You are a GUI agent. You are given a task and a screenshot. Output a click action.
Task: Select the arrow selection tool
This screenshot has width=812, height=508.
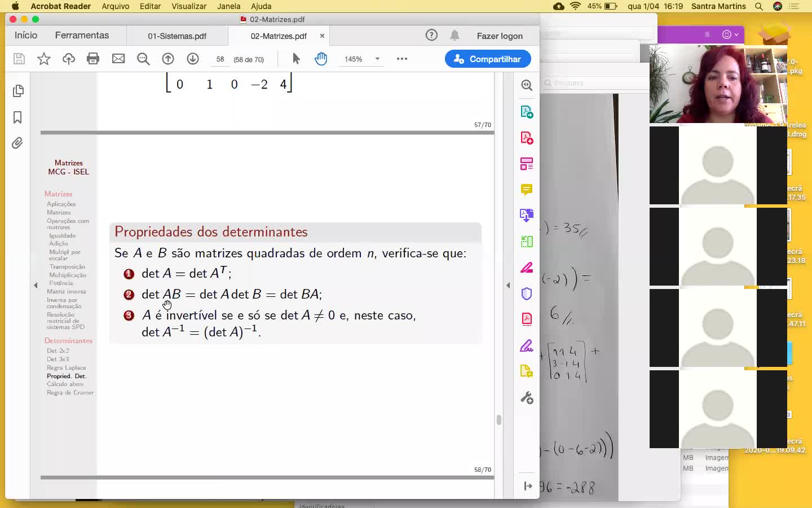coord(296,59)
